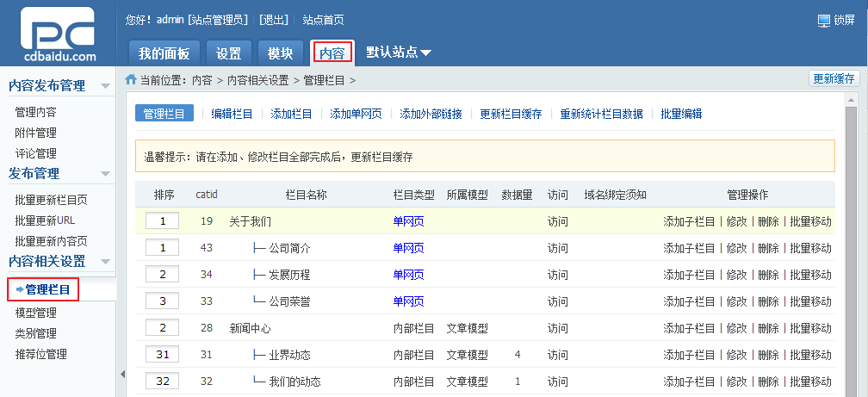This screenshot has height=397, width=868.
Task: Switch to the 我的面板 tab
Action: point(164,53)
